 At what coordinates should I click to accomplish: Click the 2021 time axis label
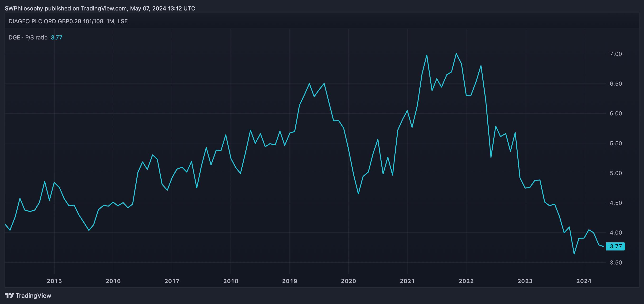pyautogui.click(x=407, y=281)
